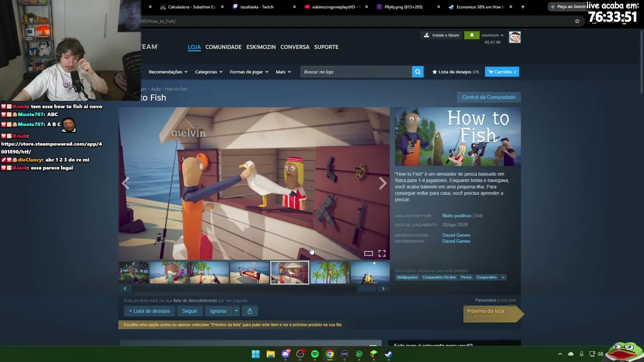Open the new browser tab plus button
This screenshot has height=362, width=644.
(x=523, y=7)
